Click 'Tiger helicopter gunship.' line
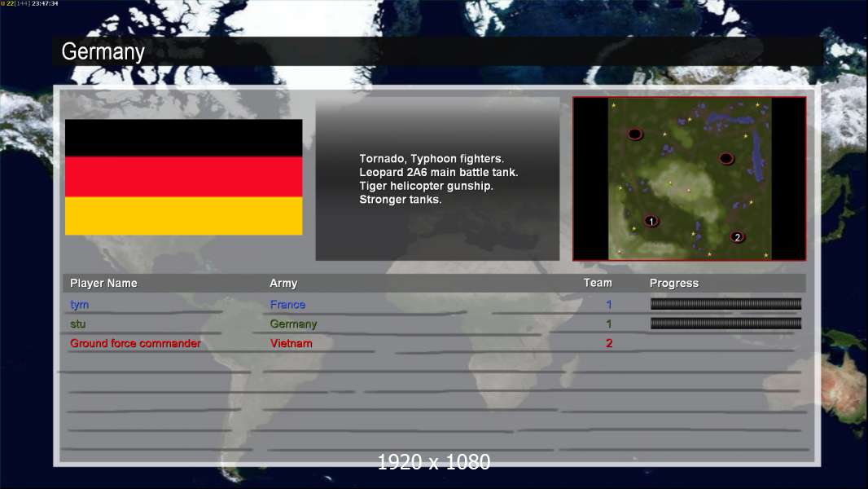The width and height of the screenshot is (868, 489). point(426,186)
